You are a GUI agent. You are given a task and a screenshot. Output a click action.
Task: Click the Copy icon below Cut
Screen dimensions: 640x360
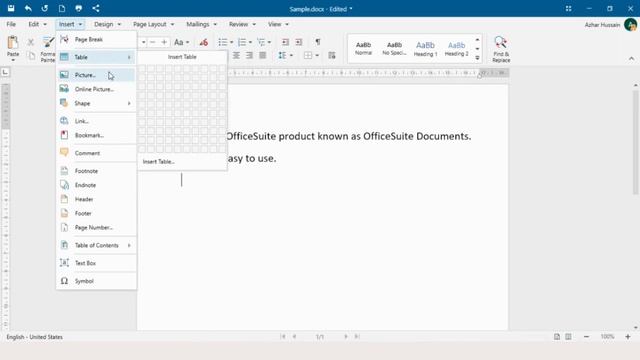(31, 56)
